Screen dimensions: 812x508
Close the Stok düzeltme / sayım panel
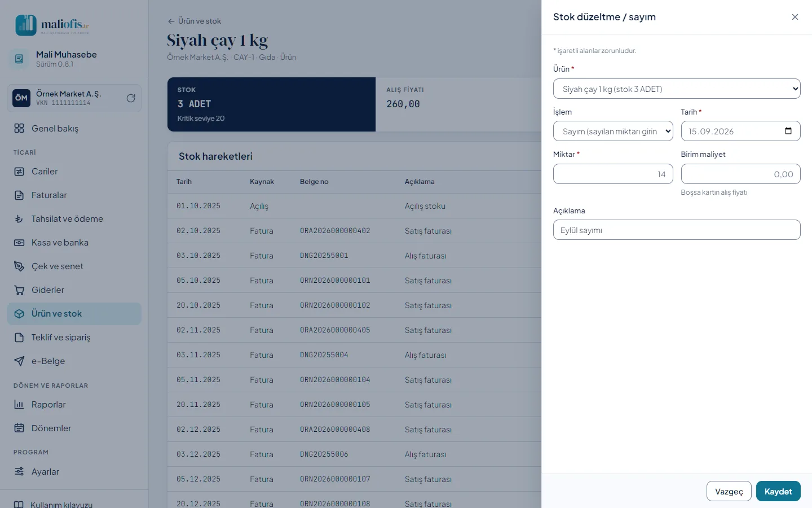(795, 17)
